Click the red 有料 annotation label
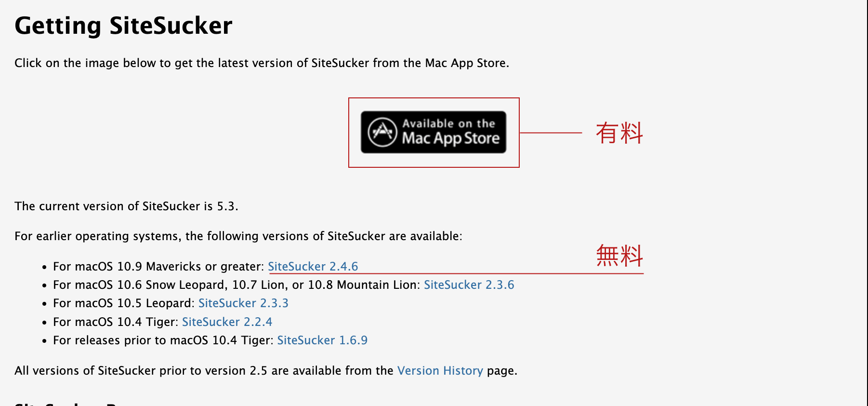This screenshot has width=868, height=406. [x=619, y=133]
